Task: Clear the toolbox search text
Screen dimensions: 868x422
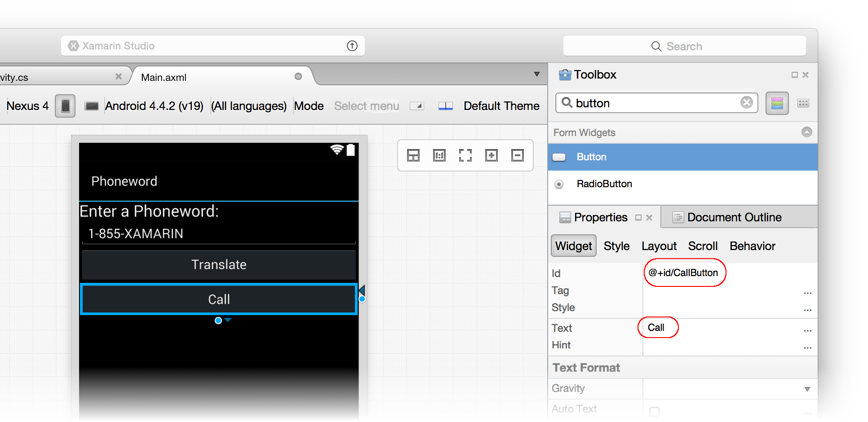Action: click(x=747, y=103)
